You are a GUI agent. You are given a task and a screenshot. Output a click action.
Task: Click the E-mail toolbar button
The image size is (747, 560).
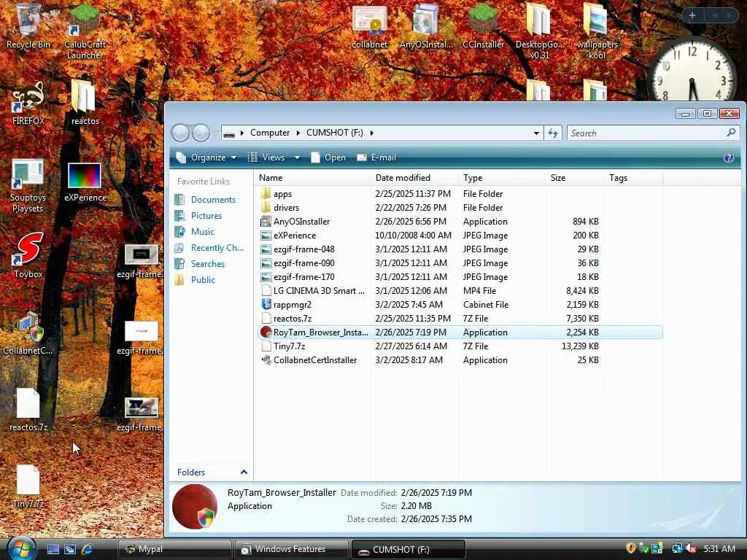point(376,157)
